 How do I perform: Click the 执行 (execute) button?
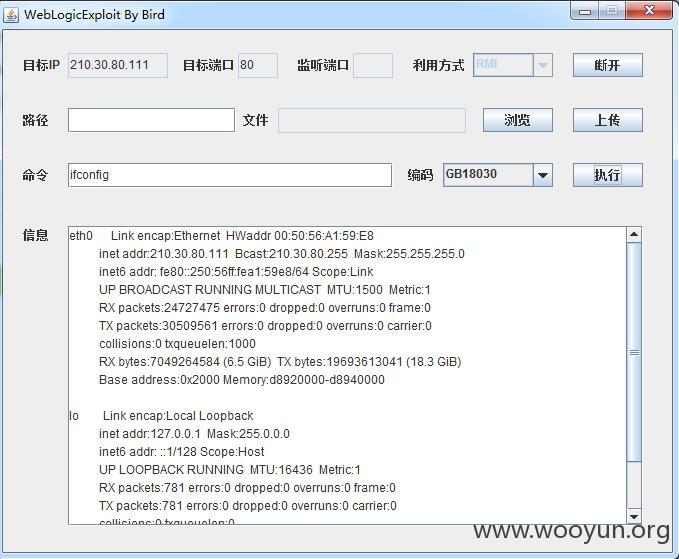tap(608, 175)
